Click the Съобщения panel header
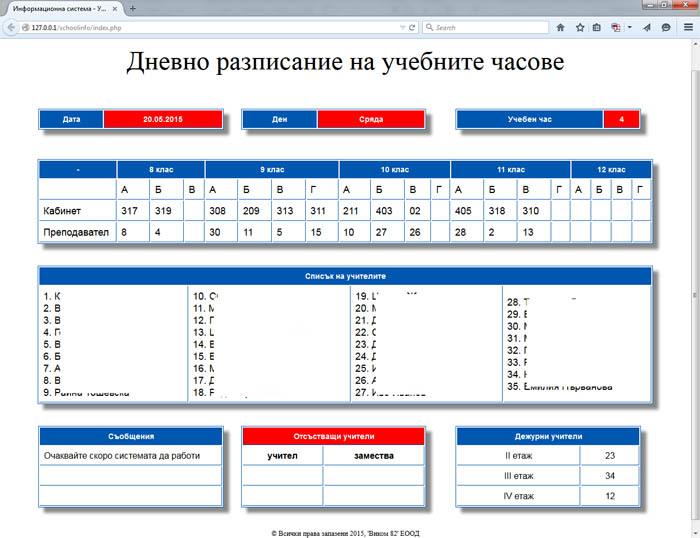This screenshot has width=700, height=538. click(131, 436)
